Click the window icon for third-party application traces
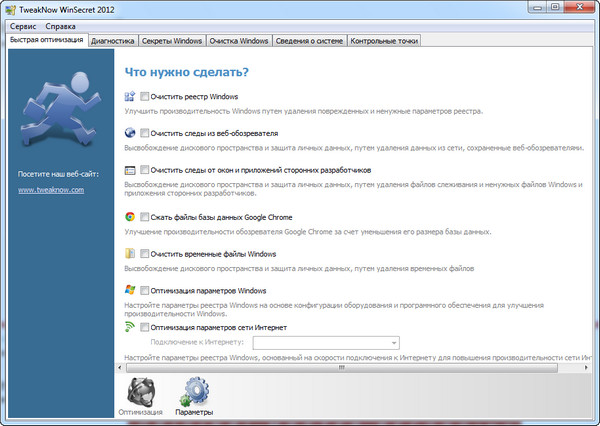Image resolution: width=600 pixels, height=426 pixels. coord(130,170)
